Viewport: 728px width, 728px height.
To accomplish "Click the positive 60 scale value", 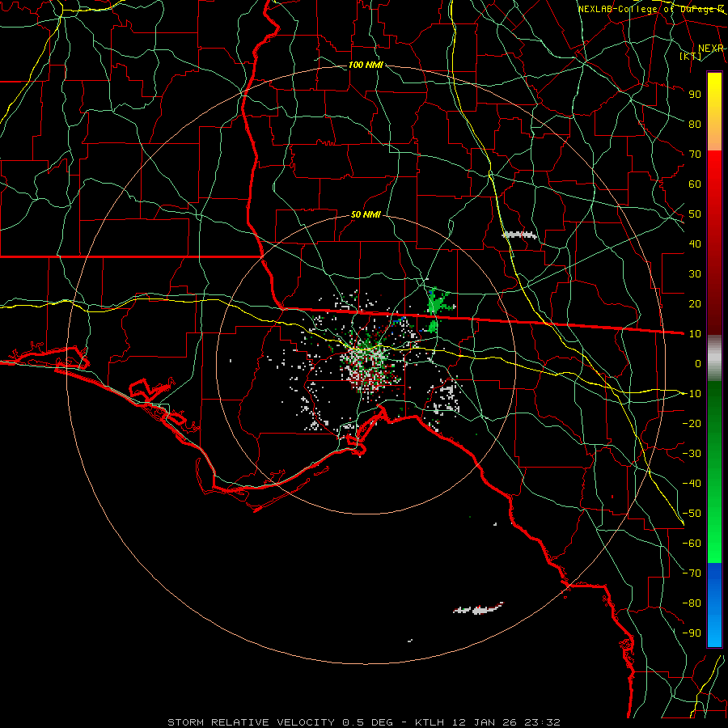I will (695, 184).
